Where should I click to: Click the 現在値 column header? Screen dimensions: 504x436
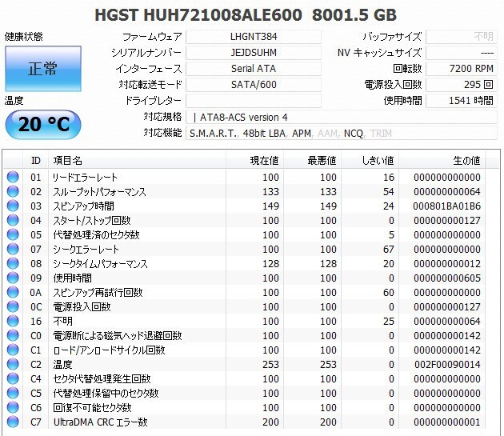coord(254,160)
